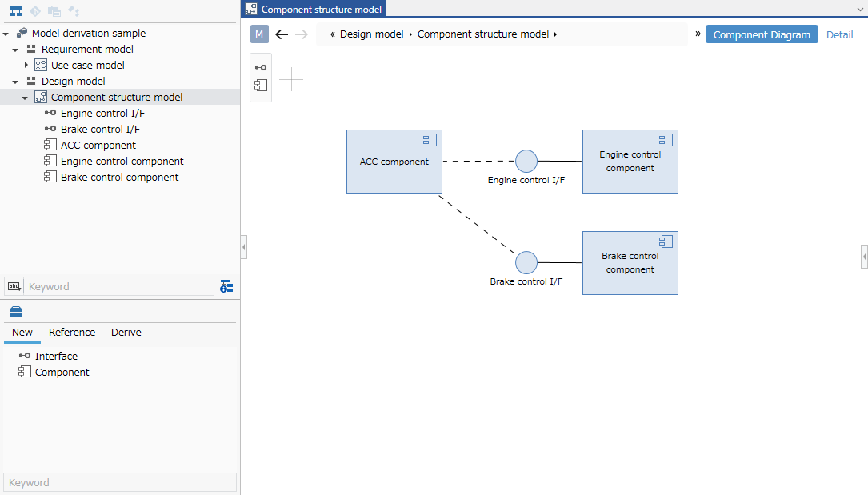The image size is (868, 495).
Task: Collapse the left panel with splitter arrow
Action: [243, 248]
